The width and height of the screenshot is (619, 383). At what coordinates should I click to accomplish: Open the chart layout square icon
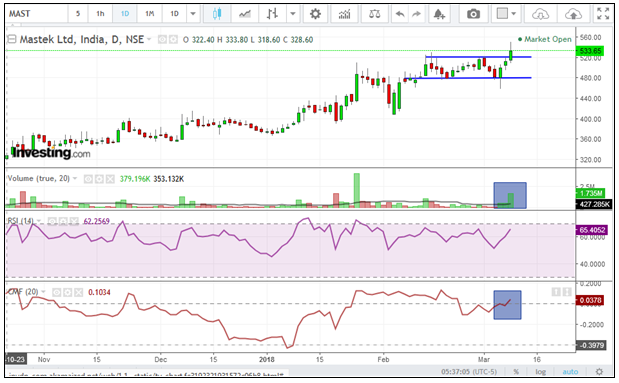click(502, 14)
